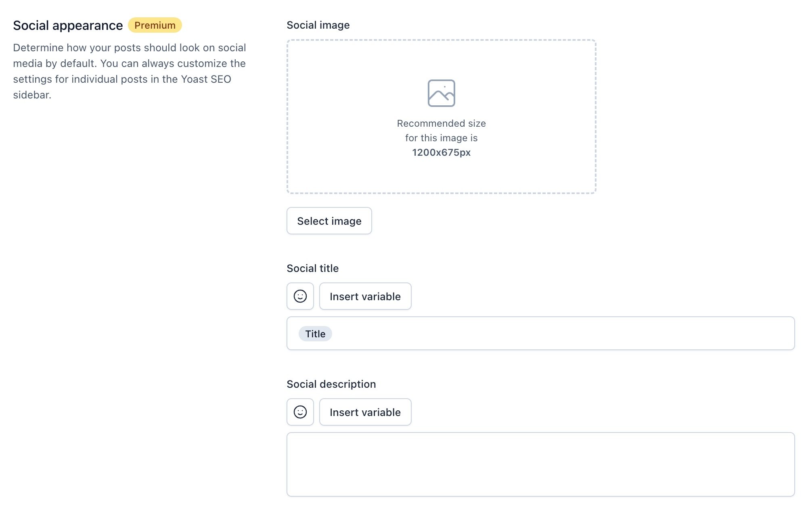Choose an image via the dashed upload area
The image size is (812, 510).
click(x=442, y=116)
